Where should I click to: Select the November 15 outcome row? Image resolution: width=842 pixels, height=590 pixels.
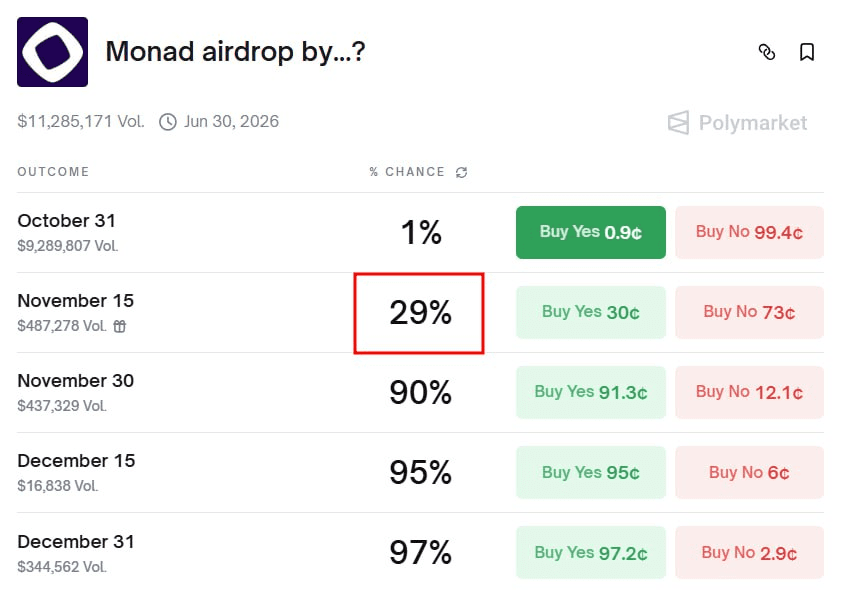pyautogui.click(x=75, y=301)
